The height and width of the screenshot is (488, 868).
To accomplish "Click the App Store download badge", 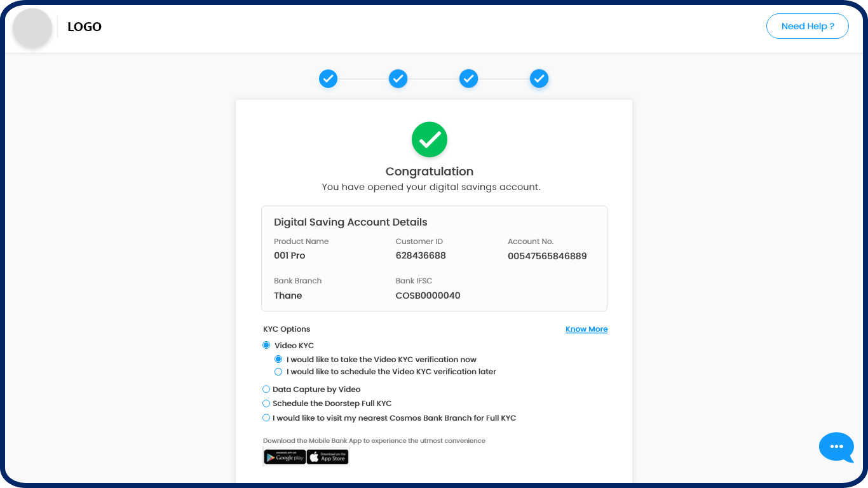I will click(x=328, y=457).
